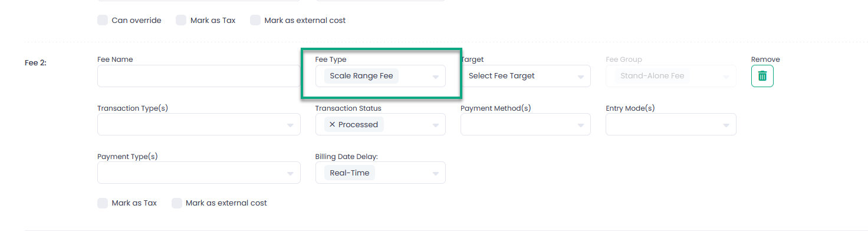868x245 pixels.
Task: Check Mark as Tax in Fee 2
Action: click(103, 203)
